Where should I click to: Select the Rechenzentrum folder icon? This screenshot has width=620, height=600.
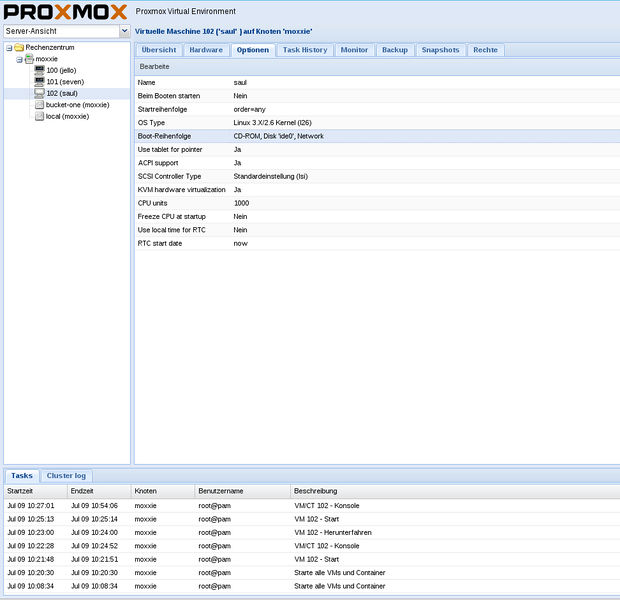click(19, 47)
